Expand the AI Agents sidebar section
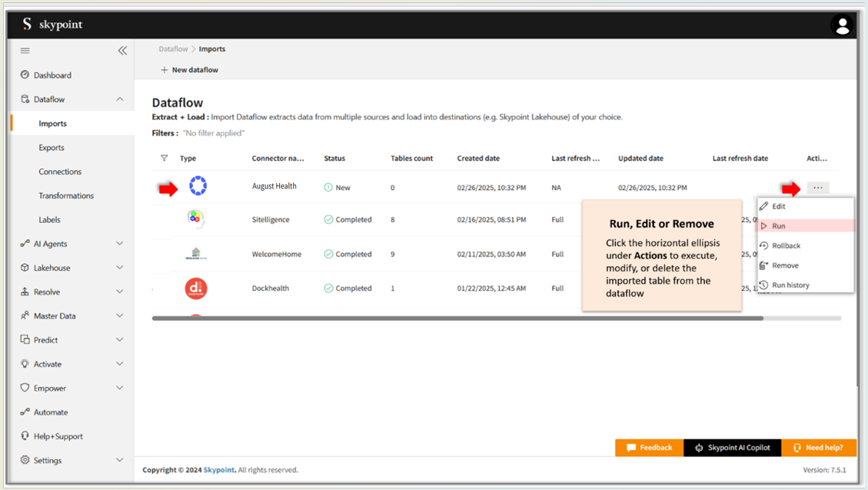Viewport: 868px width, 490px height. point(120,244)
